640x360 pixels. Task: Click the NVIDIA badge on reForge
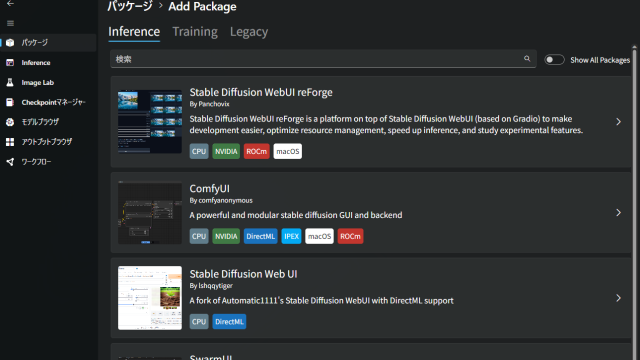point(226,151)
